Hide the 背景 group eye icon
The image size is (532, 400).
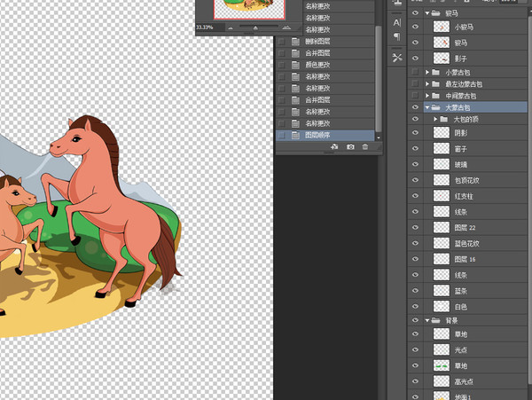[415, 320]
